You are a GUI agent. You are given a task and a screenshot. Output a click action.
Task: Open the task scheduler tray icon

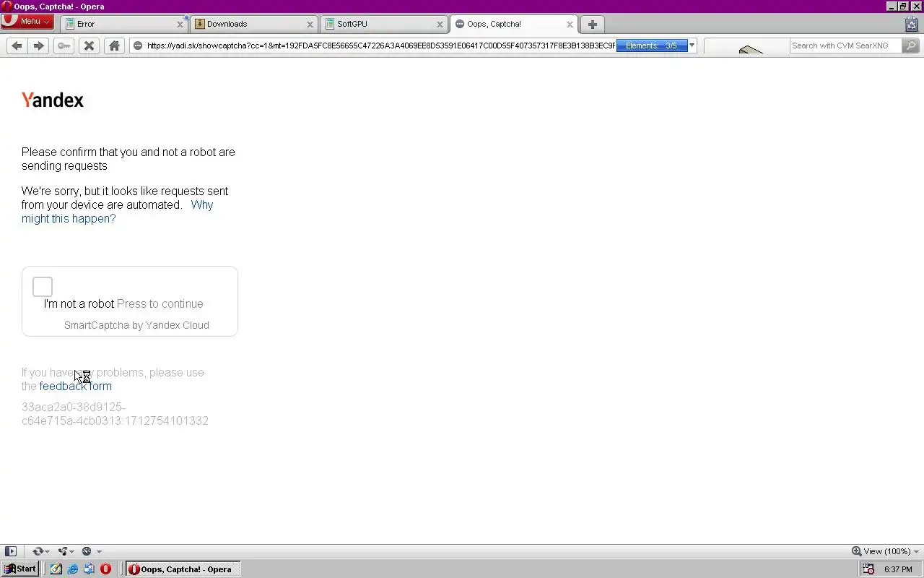[x=869, y=569]
